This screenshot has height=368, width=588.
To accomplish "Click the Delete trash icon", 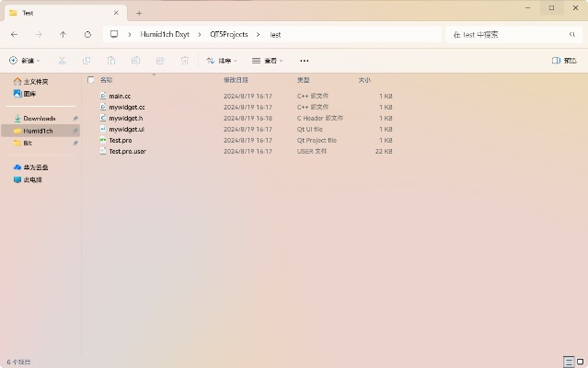I will point(185,61).
